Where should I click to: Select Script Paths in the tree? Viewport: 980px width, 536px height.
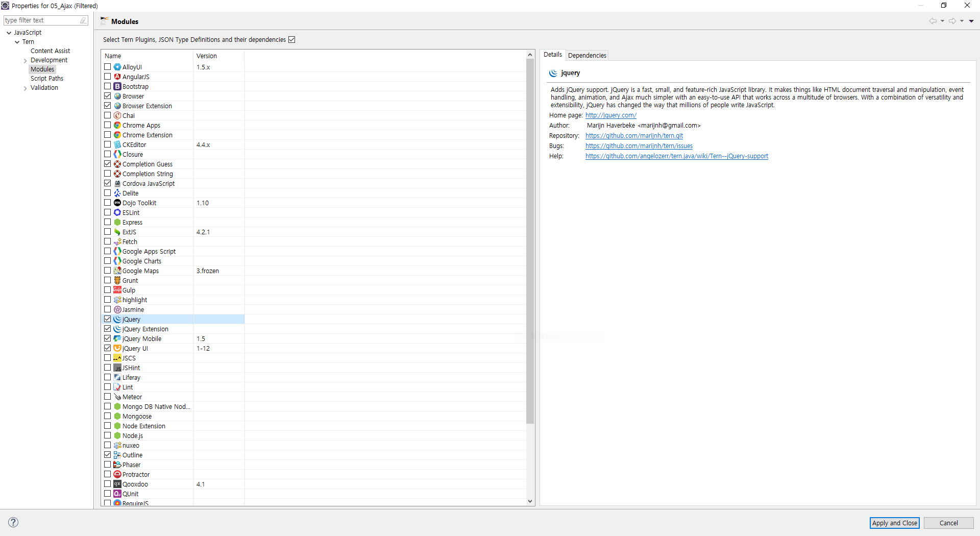pos(47,79)
